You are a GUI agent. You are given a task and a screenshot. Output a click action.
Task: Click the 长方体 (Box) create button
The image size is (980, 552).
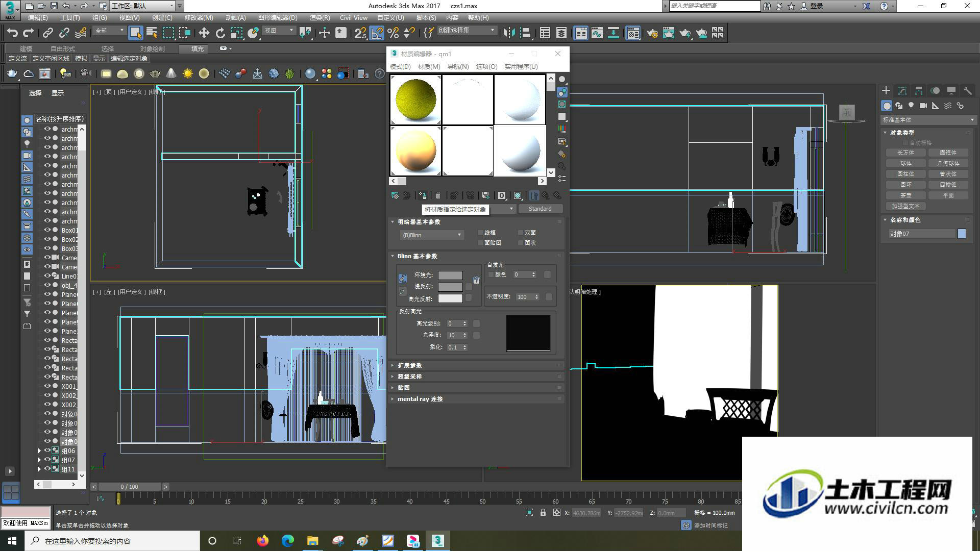[x=905, y=153]
